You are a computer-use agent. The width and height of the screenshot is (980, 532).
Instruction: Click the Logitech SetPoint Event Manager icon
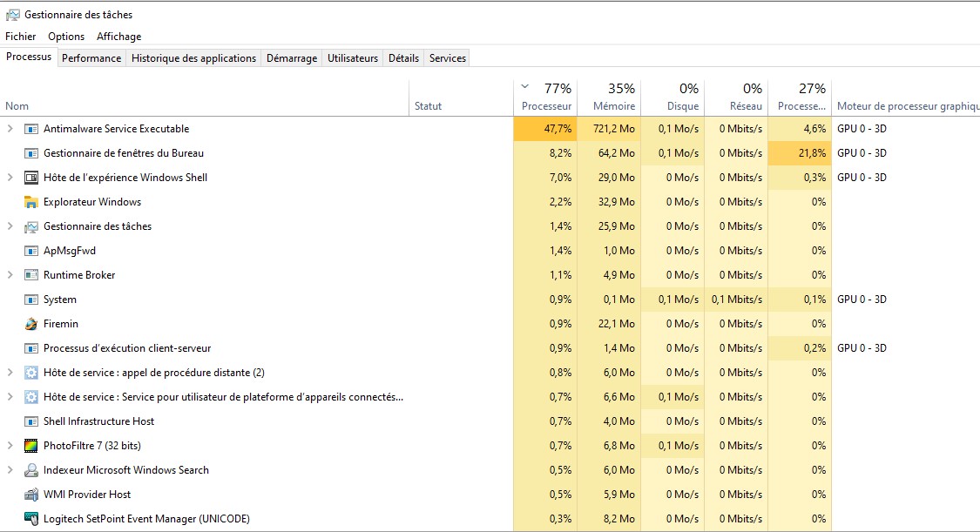click(x=31, y=519)
